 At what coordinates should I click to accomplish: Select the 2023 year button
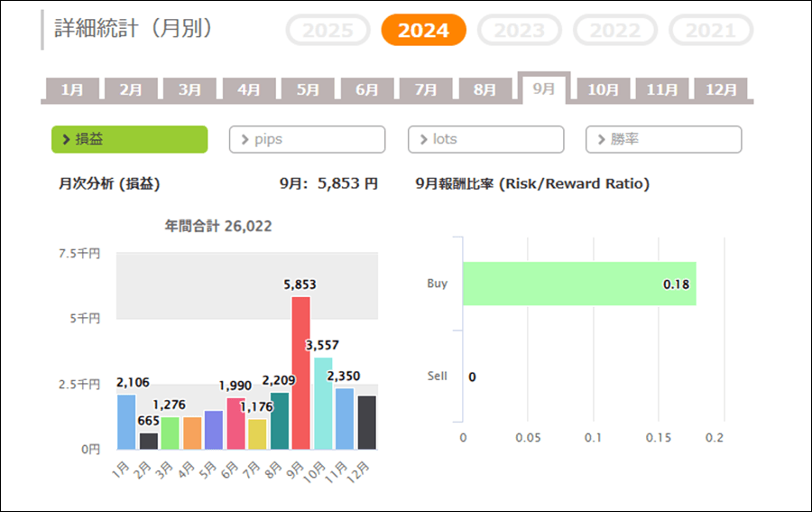coord(520,31)
